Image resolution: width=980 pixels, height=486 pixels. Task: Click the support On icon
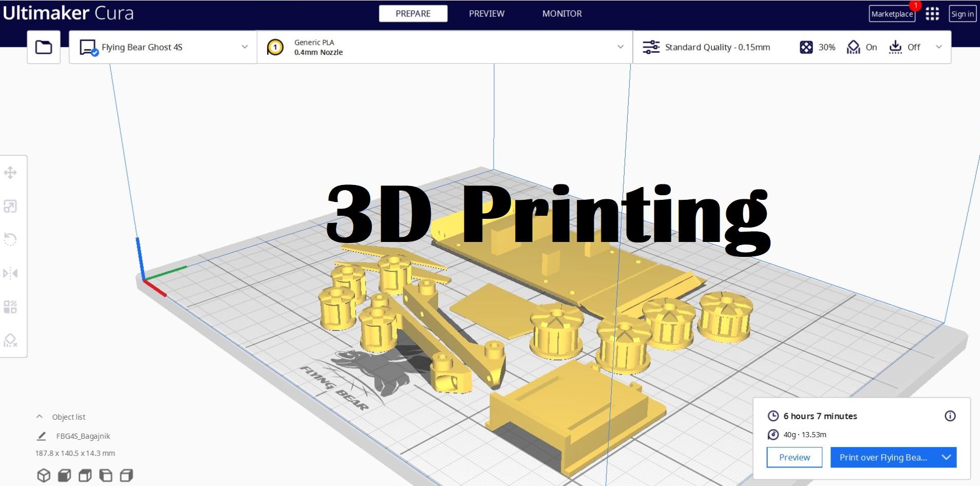853,47
